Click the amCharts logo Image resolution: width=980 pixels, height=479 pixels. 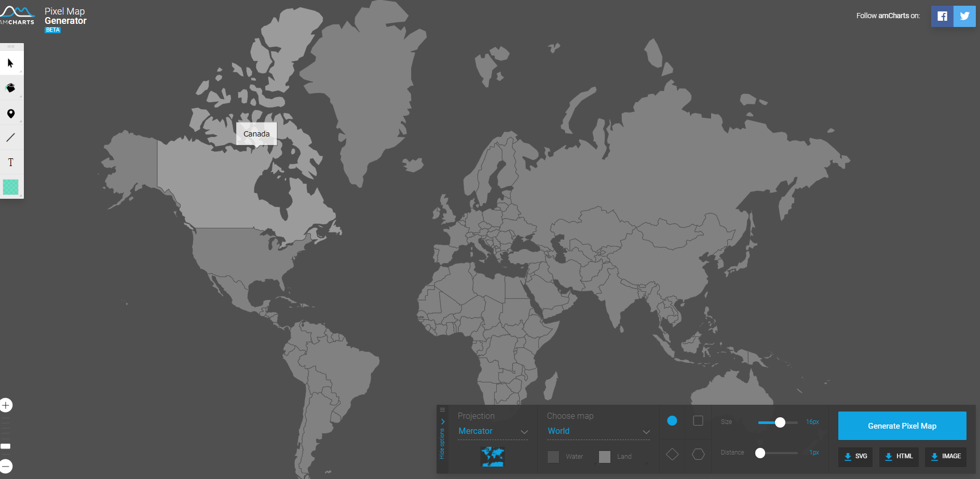point(17,16)
